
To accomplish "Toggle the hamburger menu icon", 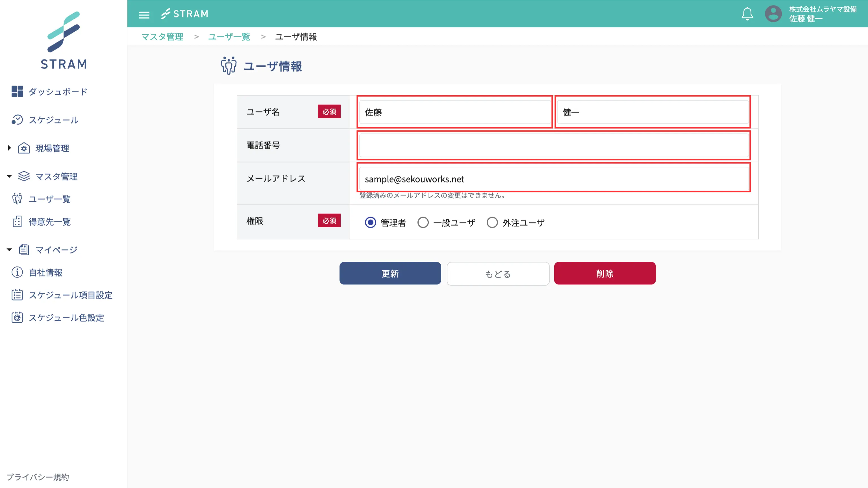I will pyautogui.click(x=144, y=15).
